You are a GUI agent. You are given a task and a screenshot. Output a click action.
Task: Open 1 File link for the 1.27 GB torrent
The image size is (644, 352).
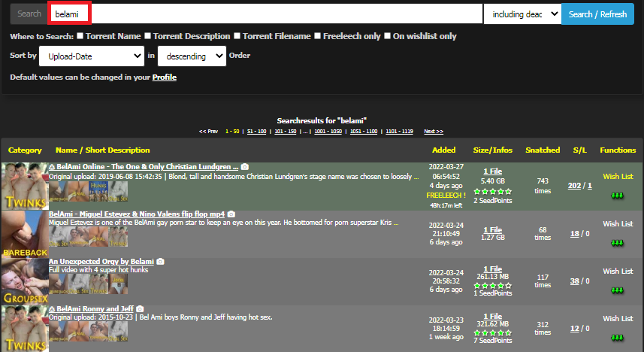(x=492, y=230)
